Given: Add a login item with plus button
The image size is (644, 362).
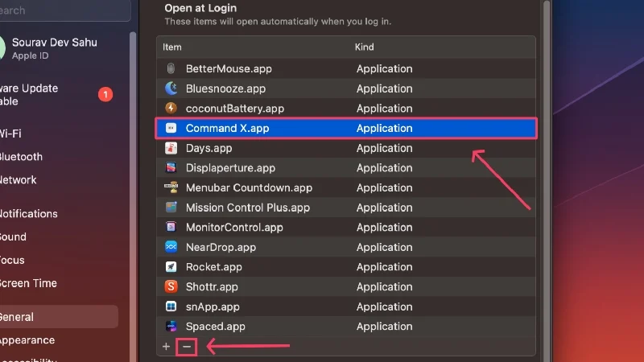Looking at the screenshot, I should 167,347.
